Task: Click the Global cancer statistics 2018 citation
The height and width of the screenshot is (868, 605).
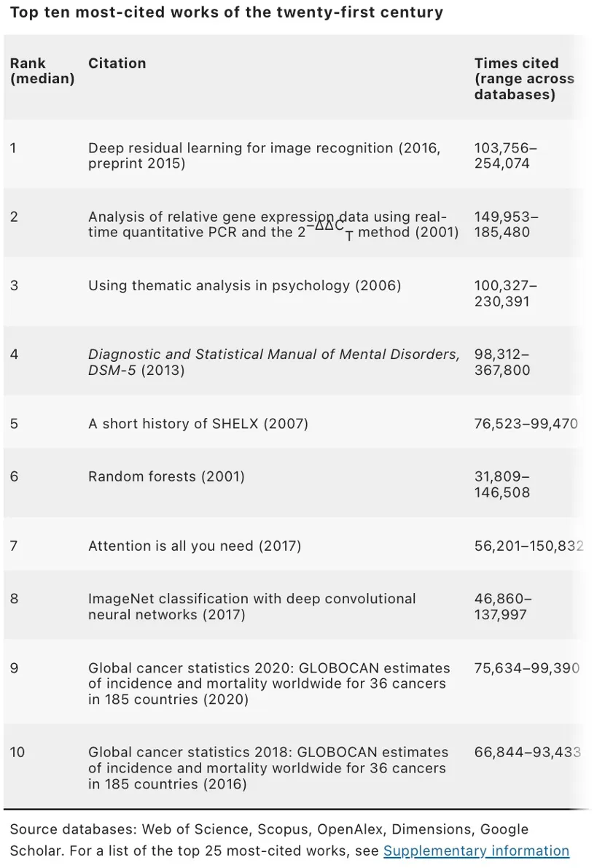Action: [268, 767]
